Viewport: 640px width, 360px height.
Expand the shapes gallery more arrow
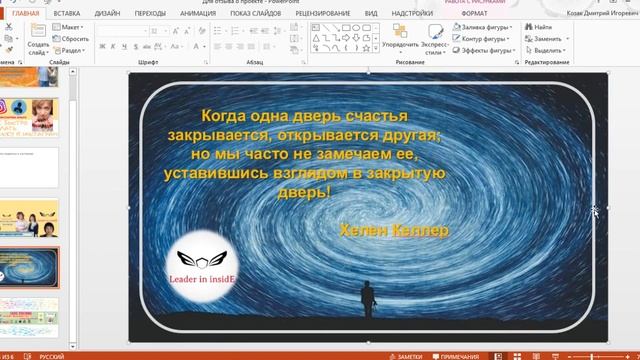(376, 48)
